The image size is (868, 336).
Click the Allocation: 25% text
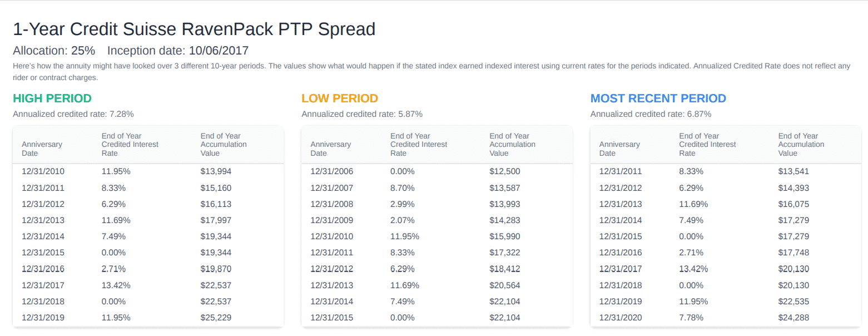coord(54,51)
